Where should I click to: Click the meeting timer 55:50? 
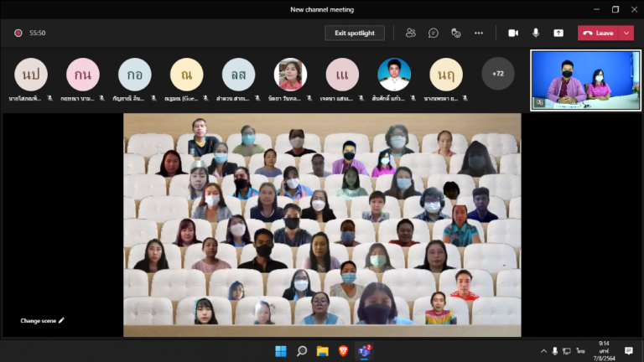coord(38,33)
